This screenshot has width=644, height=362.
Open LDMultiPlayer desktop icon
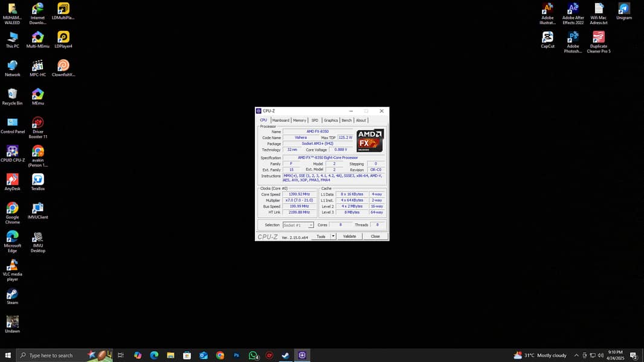63,11
